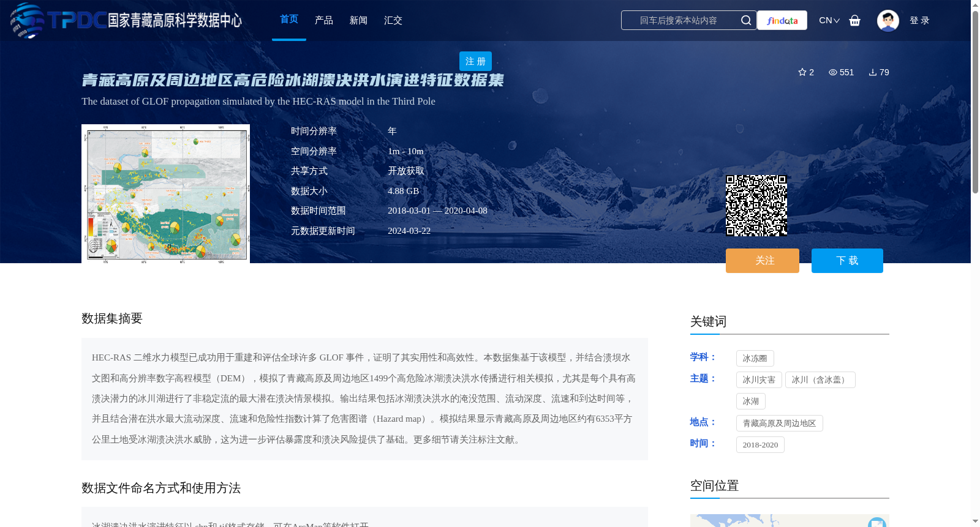
Task: Select the 冰川（含冰盖） keyword tag
Action: point(820,379)
